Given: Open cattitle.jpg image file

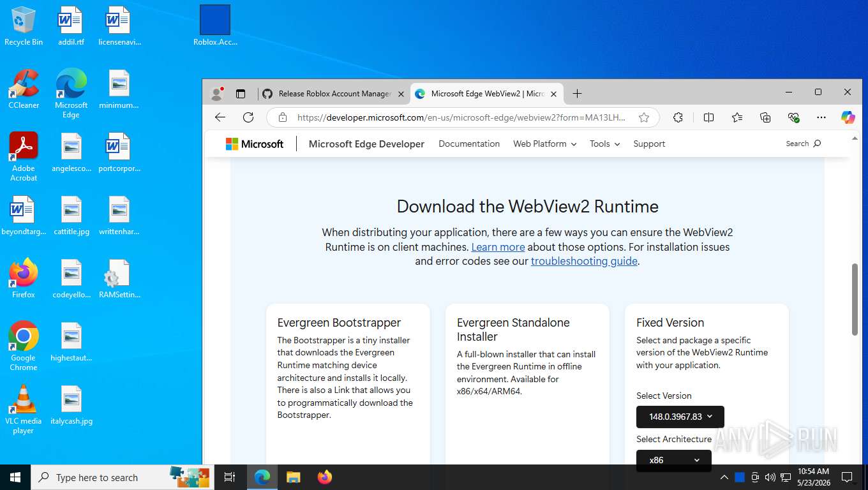Looking at the screenshot, I should 71,216.
